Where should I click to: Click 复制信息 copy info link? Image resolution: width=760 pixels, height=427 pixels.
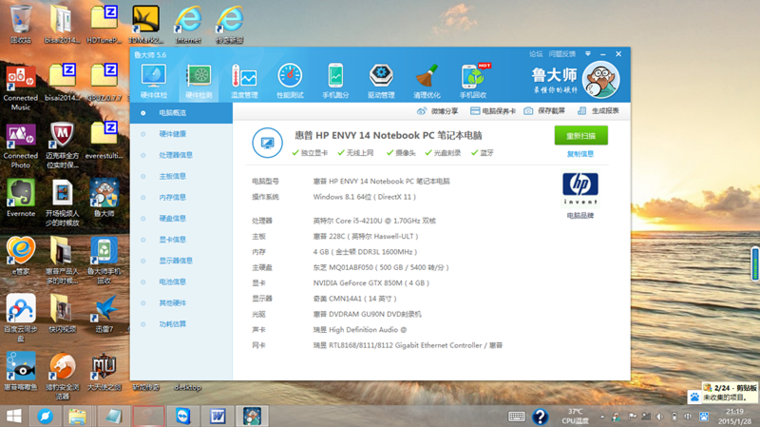pyautogui.click(x=581, y=154)
